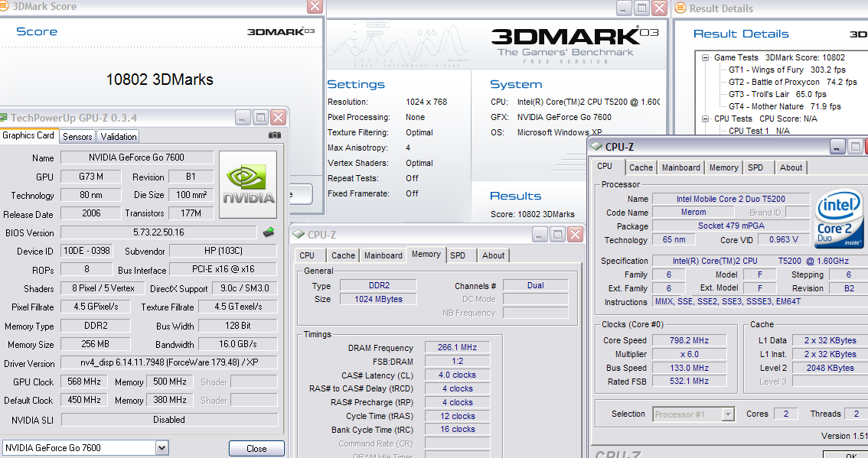Minimize the 3DMark03 main window

624,8
